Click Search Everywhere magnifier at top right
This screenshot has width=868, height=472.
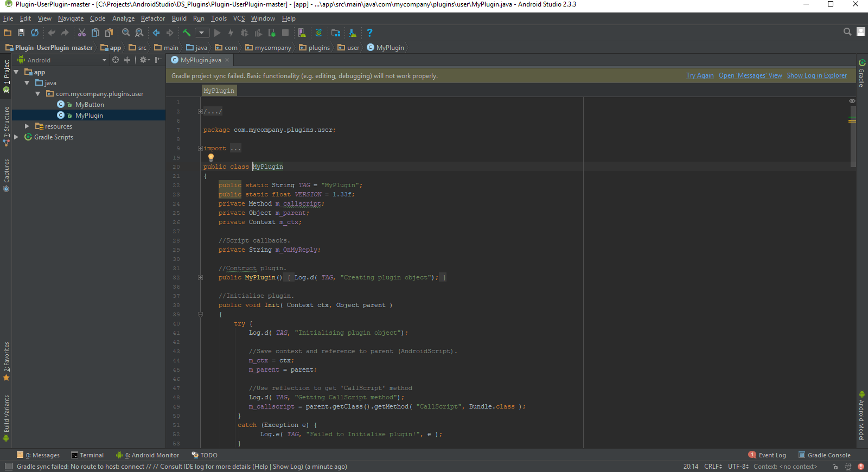pos(847,32)
